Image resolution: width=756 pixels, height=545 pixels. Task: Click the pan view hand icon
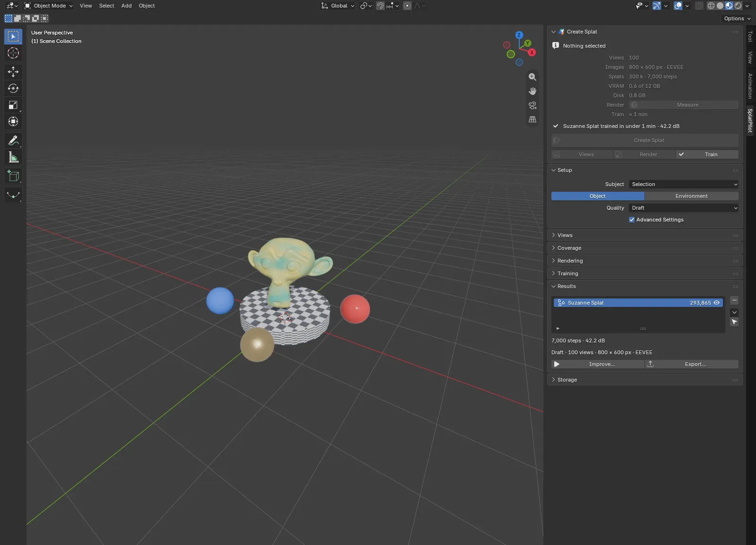click(533, 91)
